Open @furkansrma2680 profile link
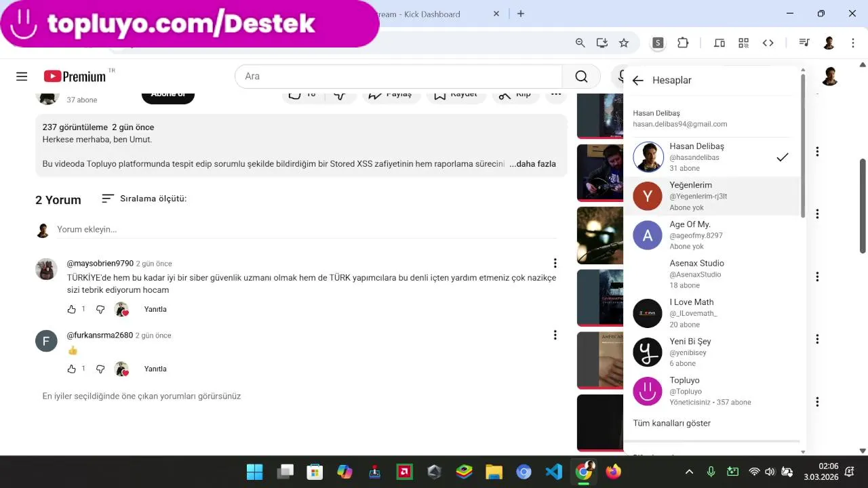868x488 pixels. 100,335
